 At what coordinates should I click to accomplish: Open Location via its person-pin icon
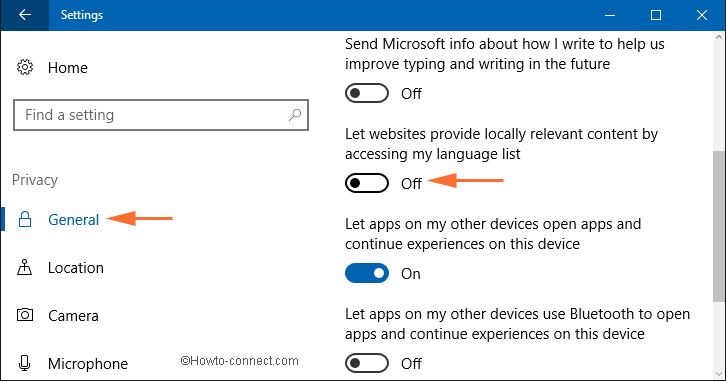[25, 267]
